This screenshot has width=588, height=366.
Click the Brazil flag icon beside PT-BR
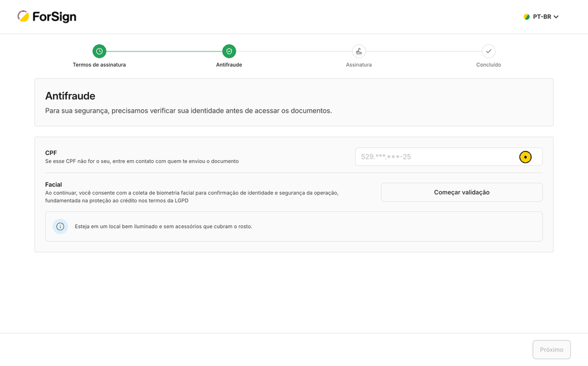tap(527, 17)
